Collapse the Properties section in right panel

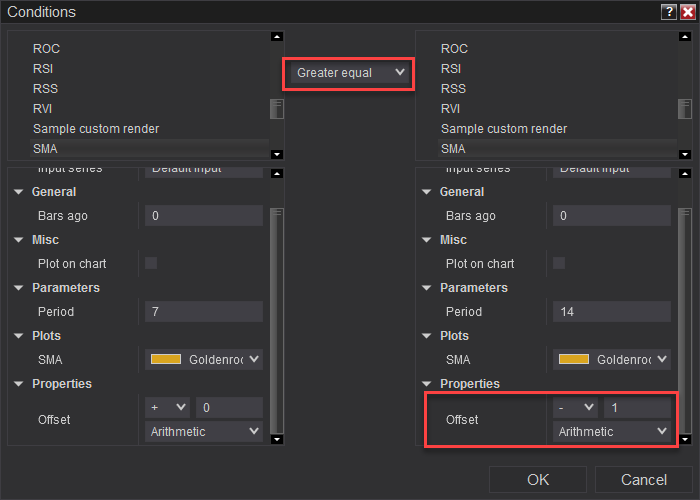pyautogui.click(x=427, y=384)
